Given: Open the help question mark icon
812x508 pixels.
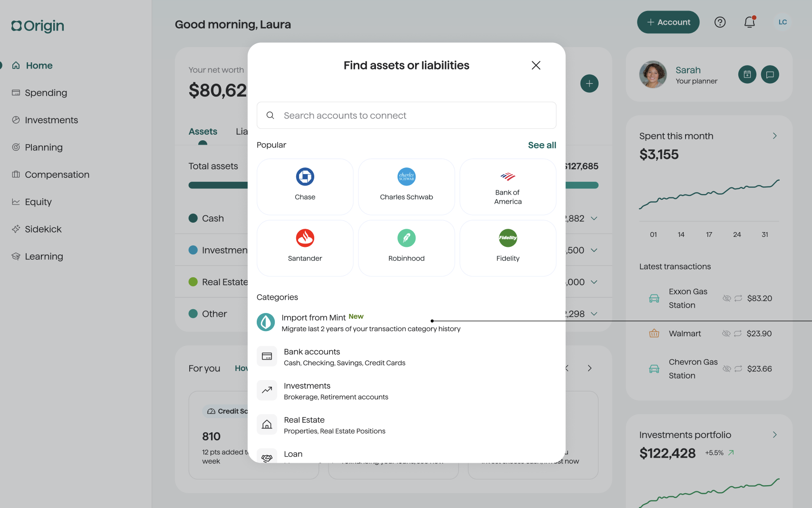Looking at the screenshot, I should [x=720, y=22].
